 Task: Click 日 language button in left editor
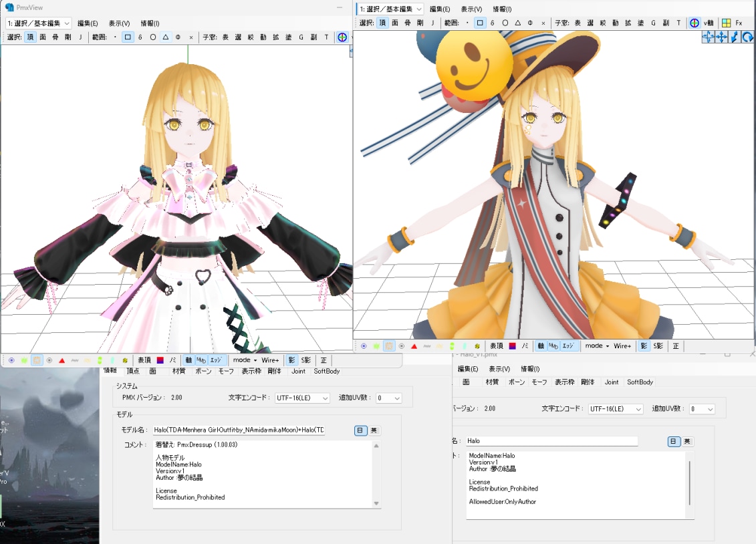coord(360,430)
